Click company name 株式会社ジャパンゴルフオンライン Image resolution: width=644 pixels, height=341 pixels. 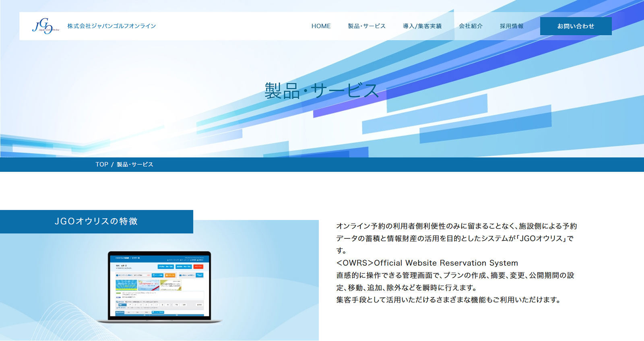pyautogui.click(x=111, y=26)
